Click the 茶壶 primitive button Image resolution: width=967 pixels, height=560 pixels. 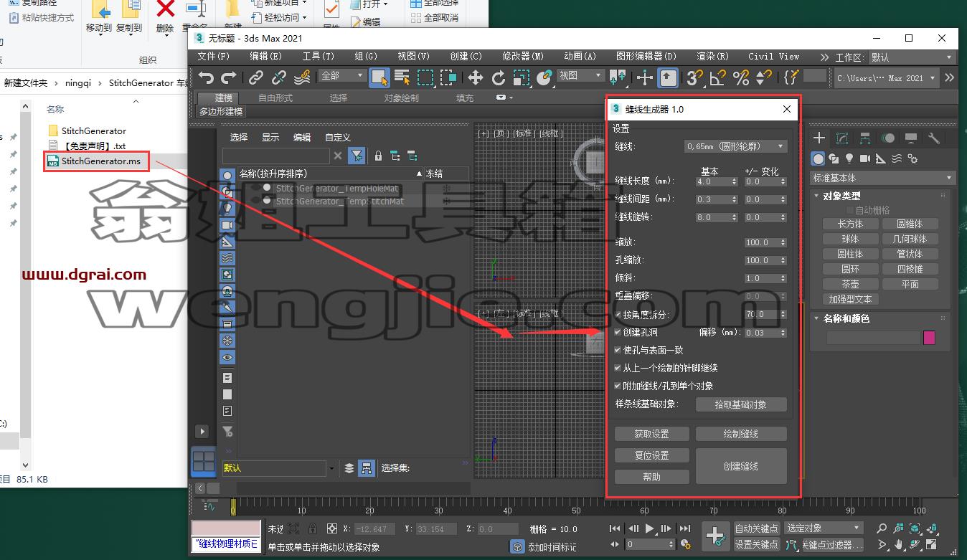pyautogui.click(x=850, y=284)
